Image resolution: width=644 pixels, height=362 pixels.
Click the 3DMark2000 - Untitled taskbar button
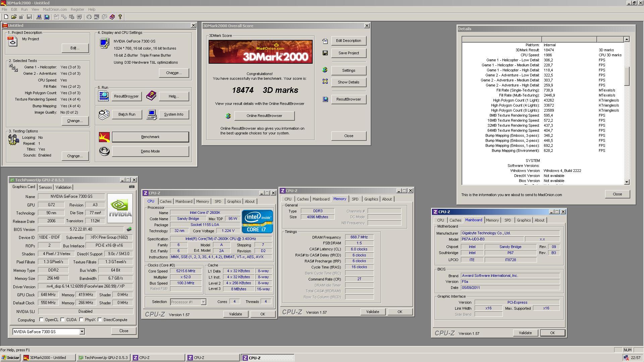point(49,358)
